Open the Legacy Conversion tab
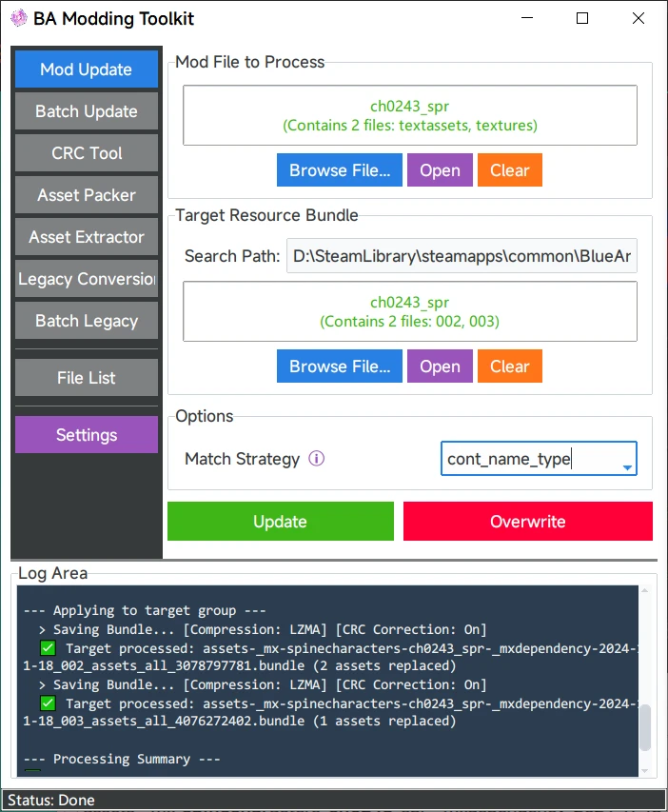Image resolution: width=668 pixels, height=812 pixels. pos(87,279)
